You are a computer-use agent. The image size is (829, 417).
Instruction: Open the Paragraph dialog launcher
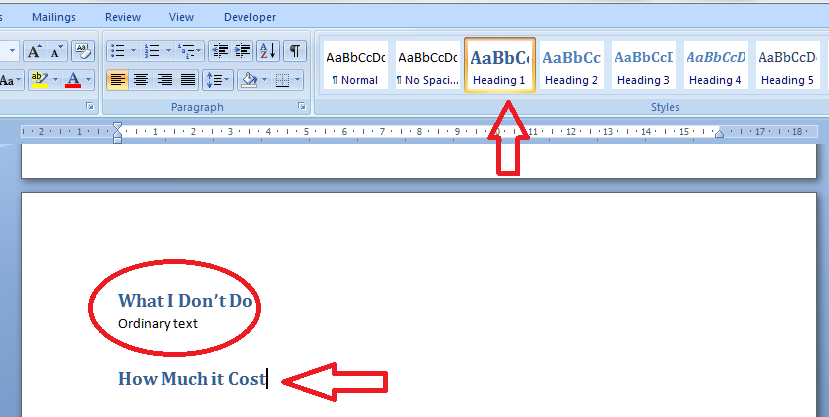302,106
